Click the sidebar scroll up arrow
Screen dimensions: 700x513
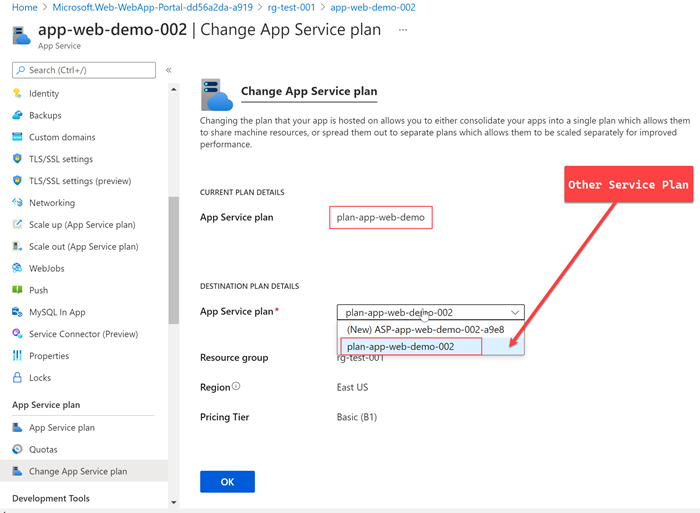174,90
